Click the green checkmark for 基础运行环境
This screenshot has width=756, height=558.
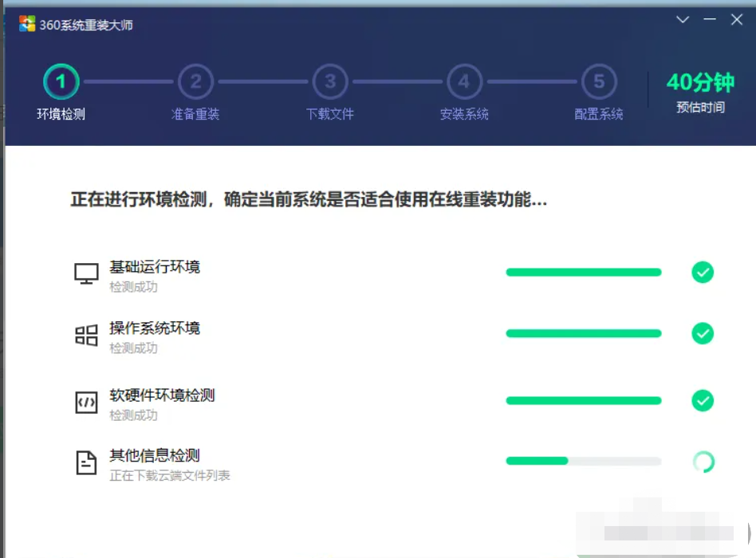(x=703, y=273)
